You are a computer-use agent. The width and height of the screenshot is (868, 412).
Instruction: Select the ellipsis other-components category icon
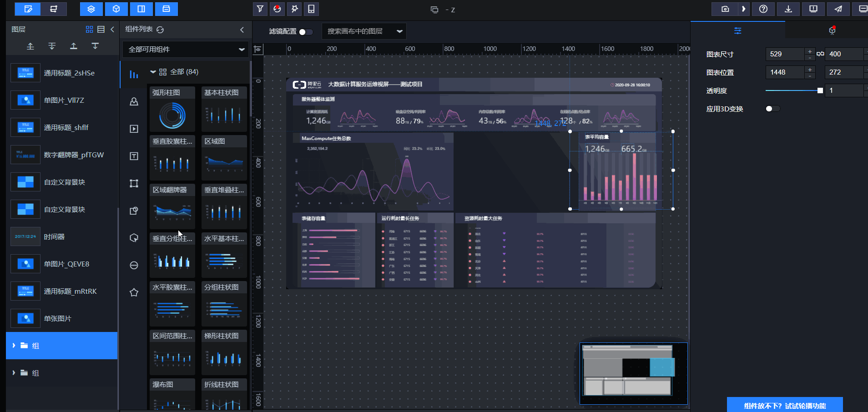(x=134, y=265)
